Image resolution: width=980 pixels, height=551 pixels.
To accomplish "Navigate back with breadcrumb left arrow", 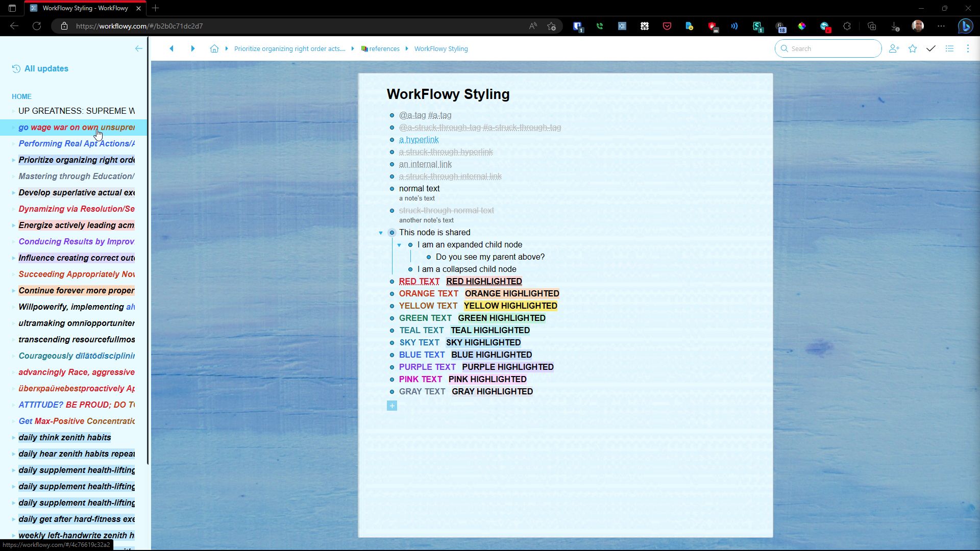I will click(171, 48).
